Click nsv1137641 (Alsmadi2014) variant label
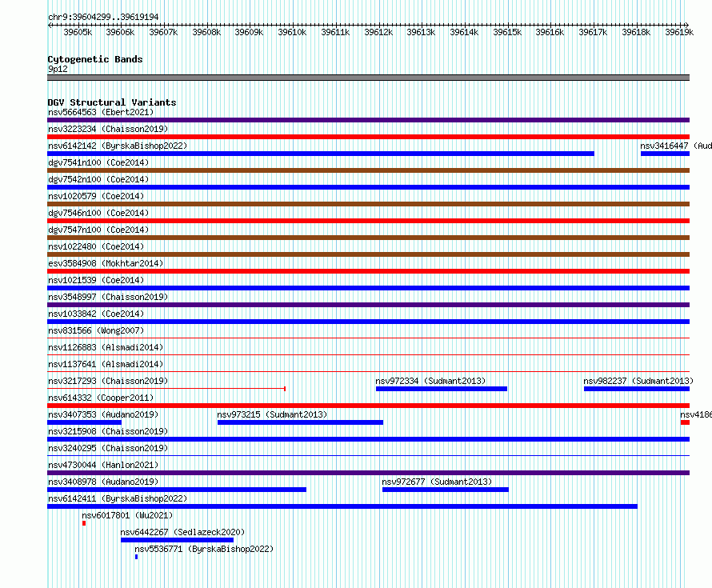Image resolution: width=712 pixels, height=588 pixels. coord(106,364)
